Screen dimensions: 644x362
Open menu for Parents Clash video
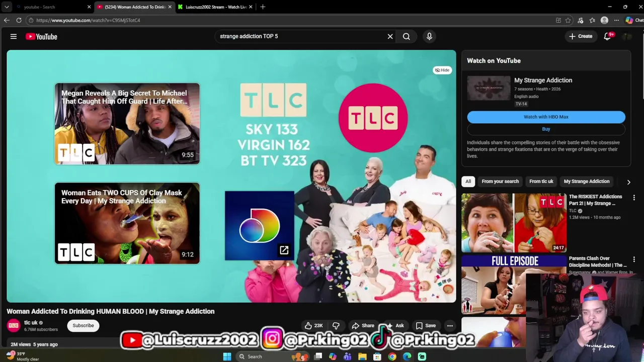point(634,259)
